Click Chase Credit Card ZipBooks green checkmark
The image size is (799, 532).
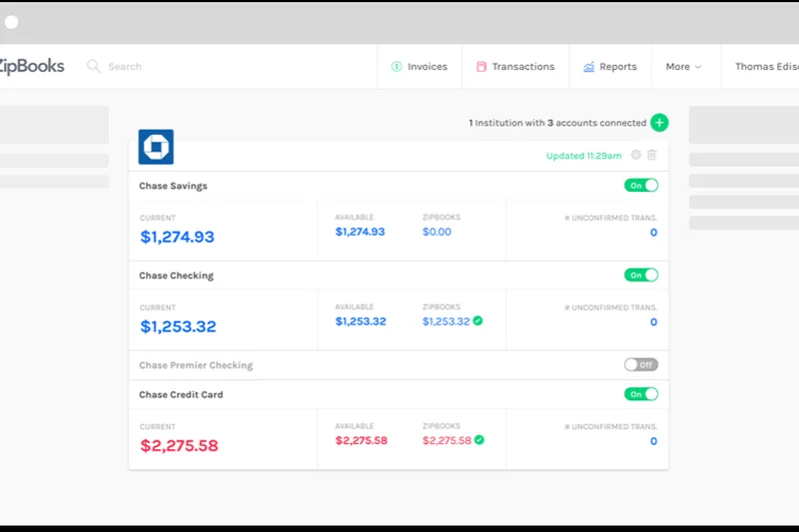coord(479,440)
